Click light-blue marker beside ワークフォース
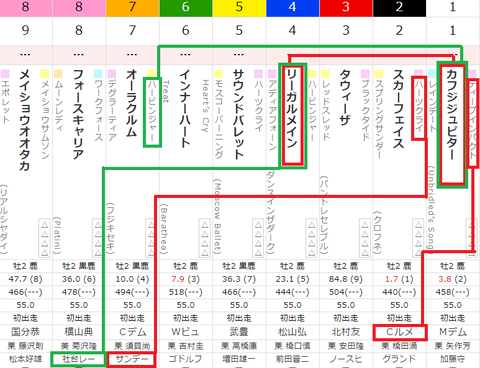The height and width of the screenshot is (368, 480). tap(98, 73)
